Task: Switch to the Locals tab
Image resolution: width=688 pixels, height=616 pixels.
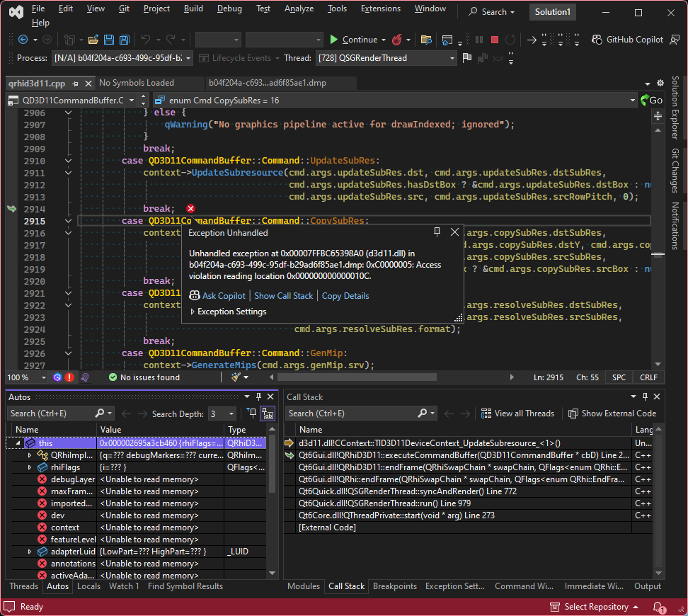Action: (88, 586)
